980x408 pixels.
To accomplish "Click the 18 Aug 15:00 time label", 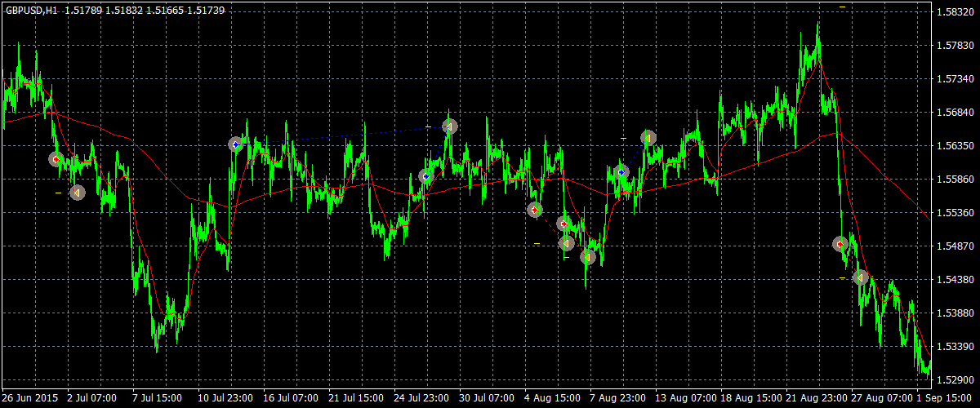I will tap(750, 399).
